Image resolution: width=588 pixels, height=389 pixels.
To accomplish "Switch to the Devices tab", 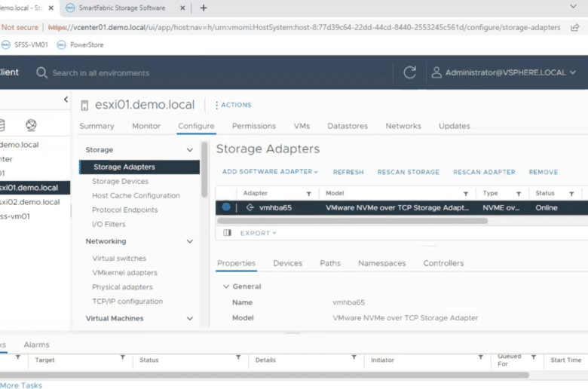I will (x=288, y=263).
